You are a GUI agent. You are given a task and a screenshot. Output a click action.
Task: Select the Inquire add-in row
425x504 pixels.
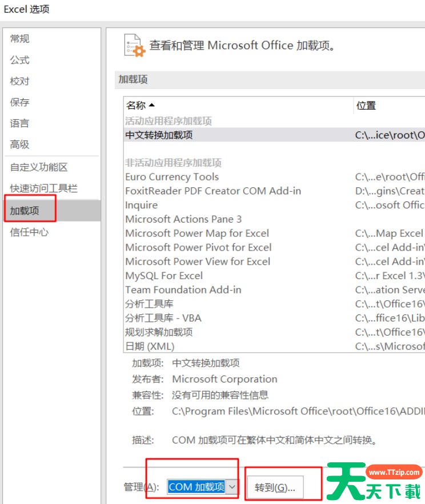click(274, 205)
